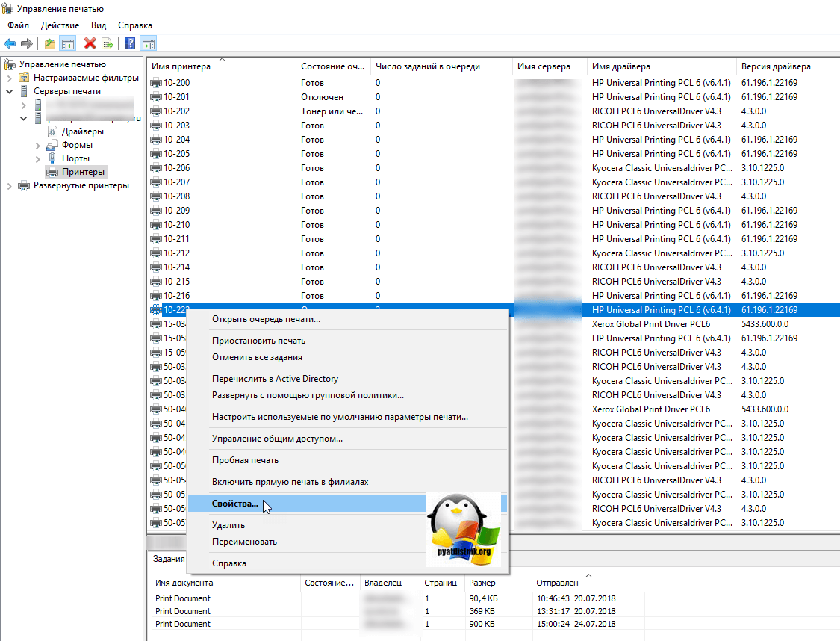Select the Драйверы node icon in tree
This screenshot has height=641, width=840.
(x=53, y=131)
